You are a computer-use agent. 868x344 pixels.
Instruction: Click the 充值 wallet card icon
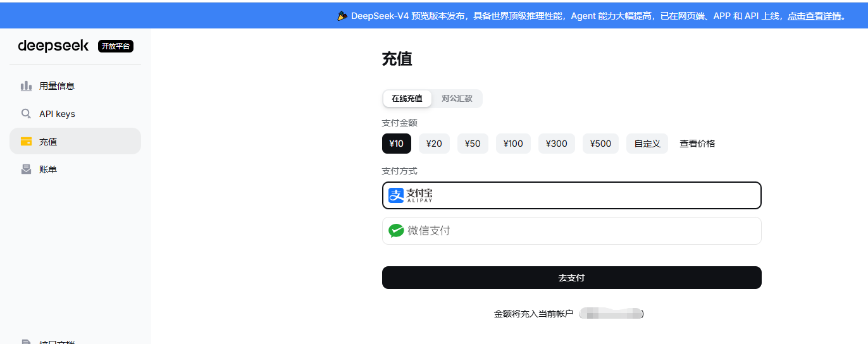(26, 142)
